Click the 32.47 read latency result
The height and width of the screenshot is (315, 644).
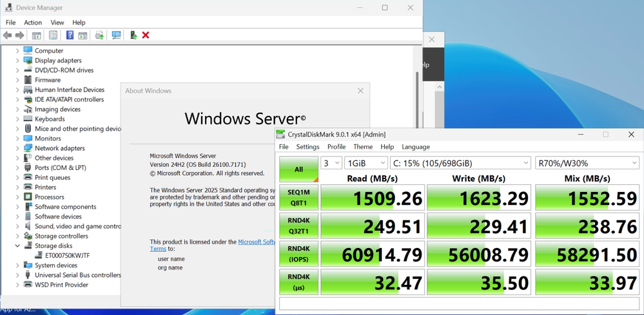373,282
